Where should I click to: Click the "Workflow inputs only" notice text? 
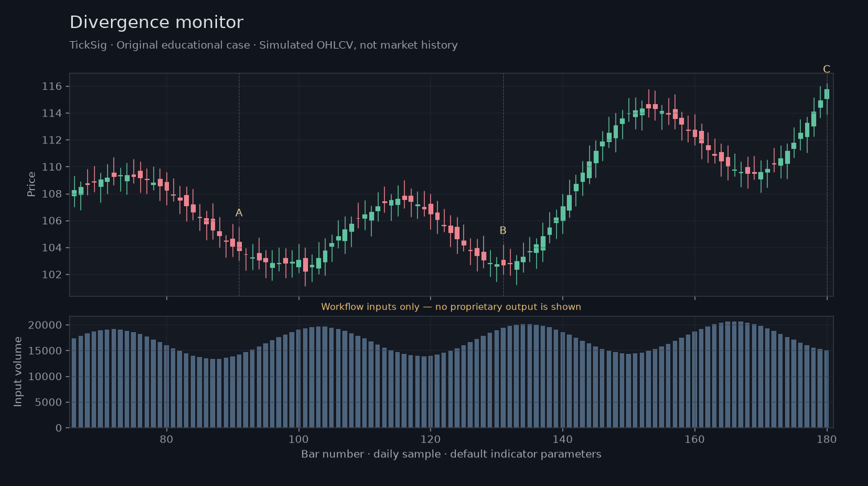451,307
